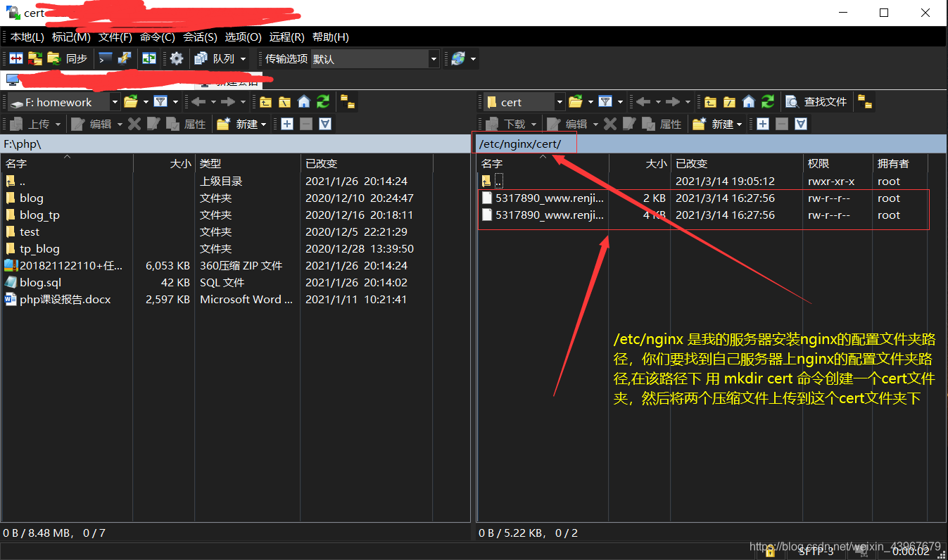Click the Compare directories icon in main toolbar

pyautogui.click(x=16, y=59)
